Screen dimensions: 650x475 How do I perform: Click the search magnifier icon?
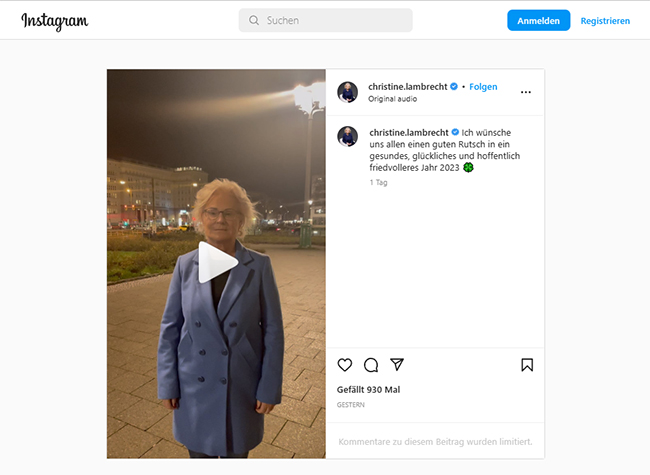254,20
